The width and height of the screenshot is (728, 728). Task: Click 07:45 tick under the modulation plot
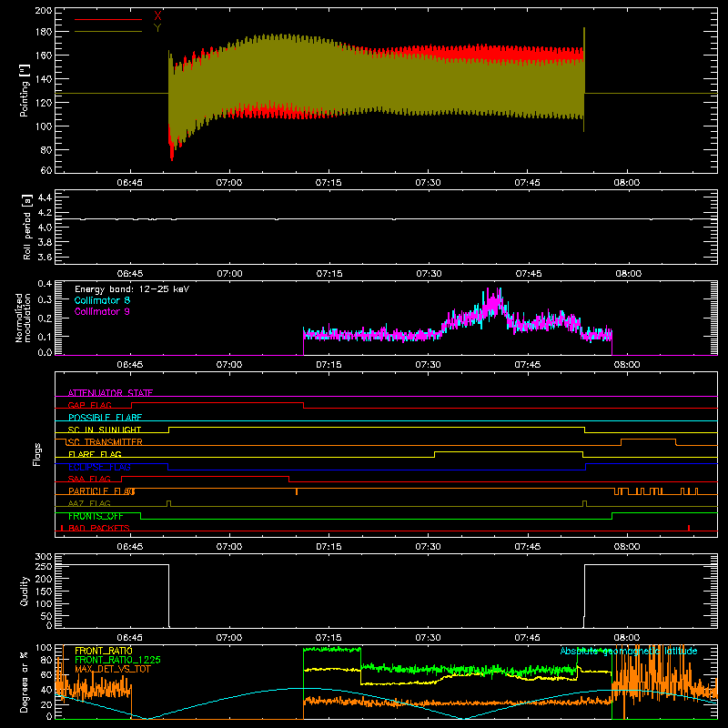click(528, 365)
